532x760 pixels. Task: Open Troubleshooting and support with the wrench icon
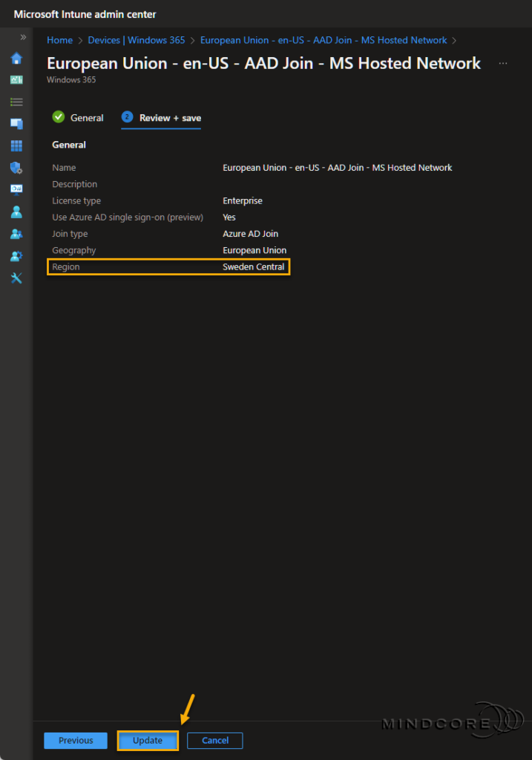16,278
